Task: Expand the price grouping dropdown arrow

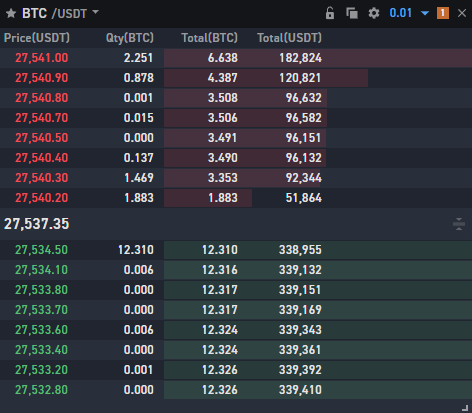Action: [x=425, y=13]
